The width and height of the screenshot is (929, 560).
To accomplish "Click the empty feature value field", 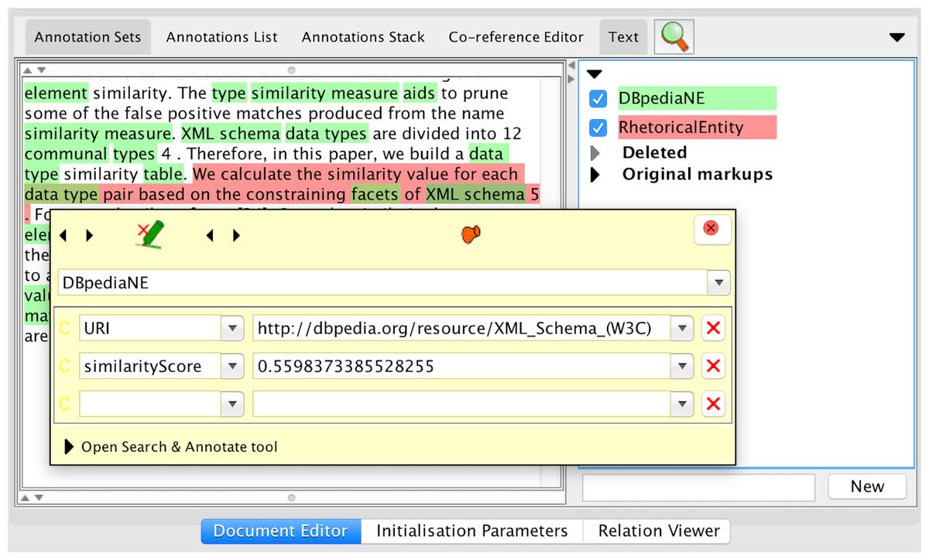I will pyautogui.click(x=462, y=403).
